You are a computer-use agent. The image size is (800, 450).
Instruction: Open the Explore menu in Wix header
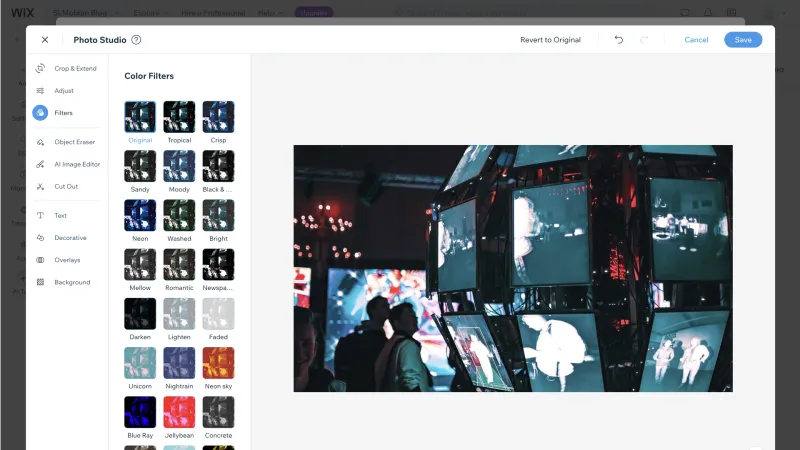(x=151, y=13)
